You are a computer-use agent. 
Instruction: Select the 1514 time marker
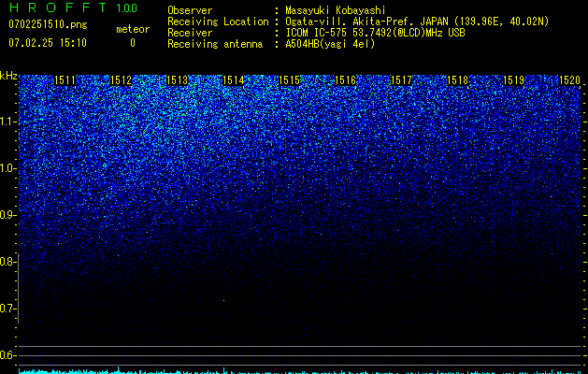point(234,80)
